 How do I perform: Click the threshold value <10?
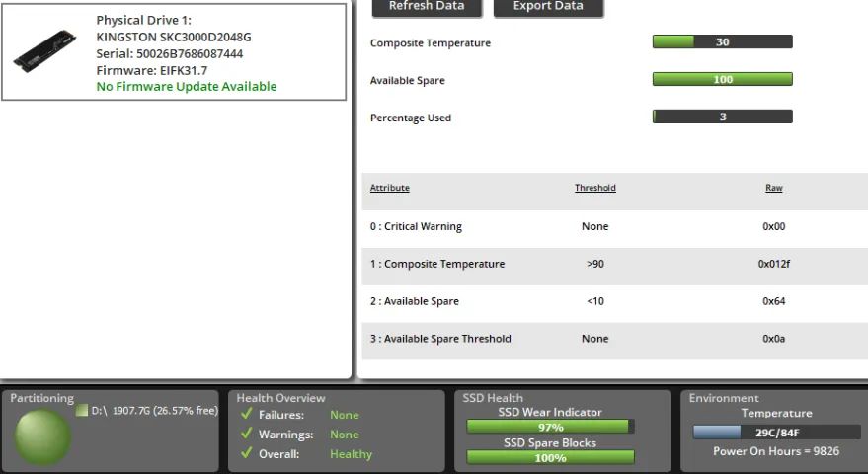point(595,301)
